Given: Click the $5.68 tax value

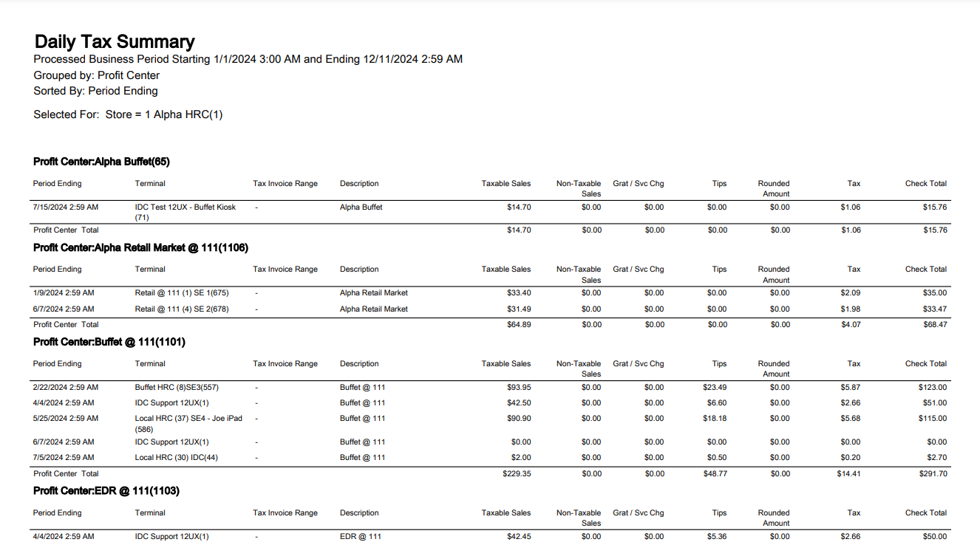Looking at the screenshot, I should pyautogui.click(x=851, y=419).
